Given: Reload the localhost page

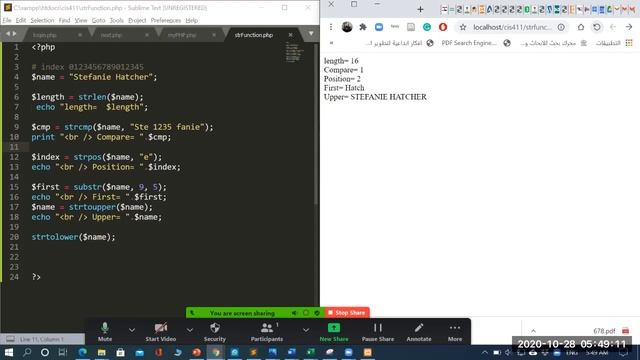Looking at the screenshot, I should (x=597, y=27).
